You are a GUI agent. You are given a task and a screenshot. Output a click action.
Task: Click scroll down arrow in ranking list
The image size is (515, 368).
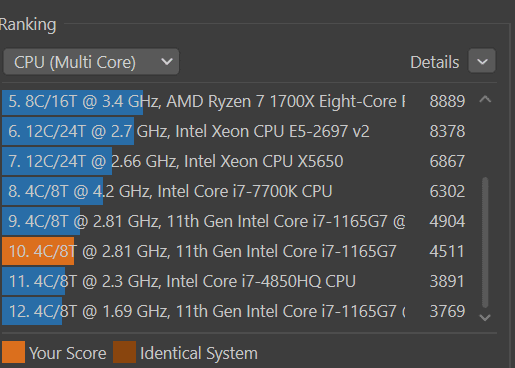tap(485, 317)
